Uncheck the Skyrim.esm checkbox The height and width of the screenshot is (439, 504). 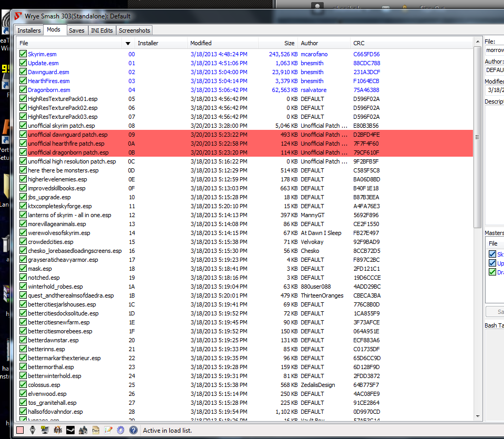click(x=23, y=54)
